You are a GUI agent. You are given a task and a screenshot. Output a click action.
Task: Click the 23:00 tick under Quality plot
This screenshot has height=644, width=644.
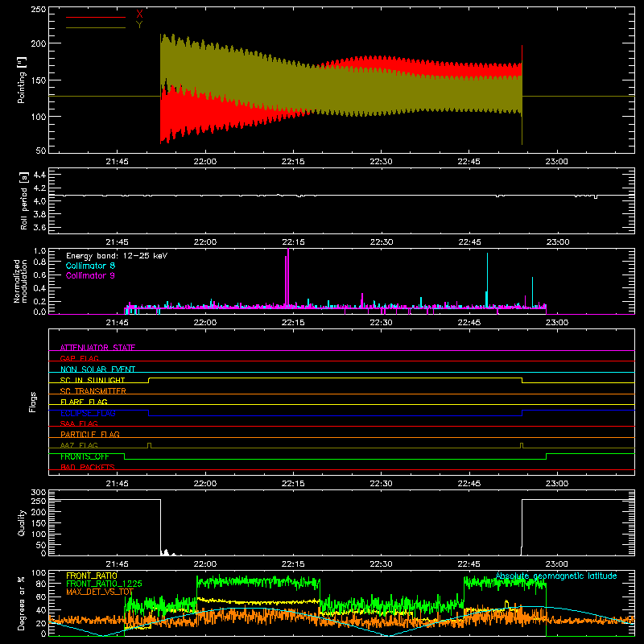[x=557, y=564]
